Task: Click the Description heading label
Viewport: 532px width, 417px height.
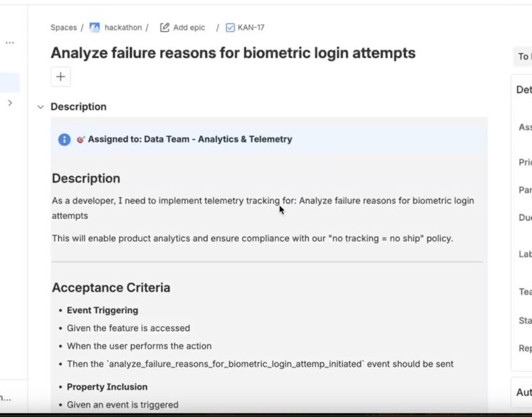Action: [x=79, y=107]
